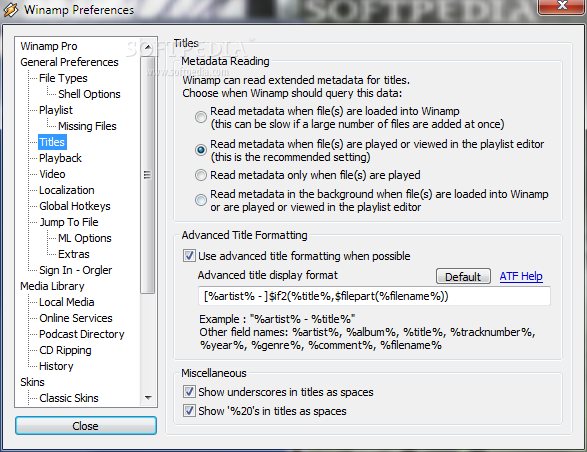Open the ATF Help link
The width and height of the screenshot is (587, 452).
(x=521, y=276)
